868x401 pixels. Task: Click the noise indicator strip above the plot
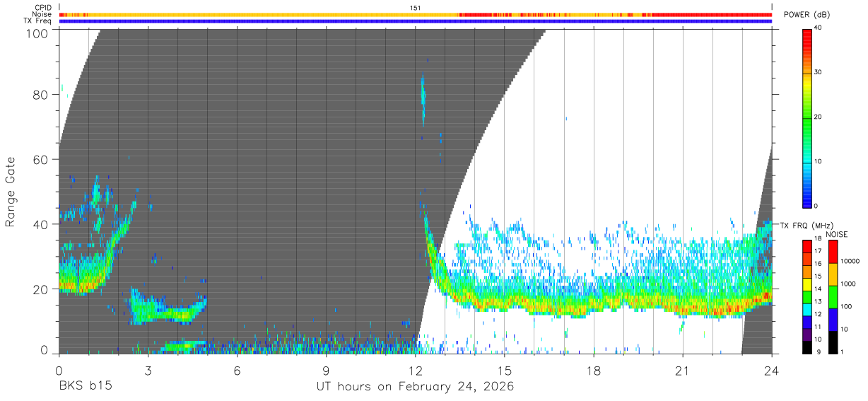416,14
